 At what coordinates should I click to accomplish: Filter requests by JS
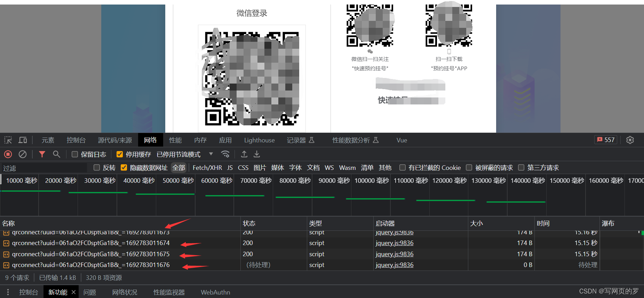pos(230,168)
